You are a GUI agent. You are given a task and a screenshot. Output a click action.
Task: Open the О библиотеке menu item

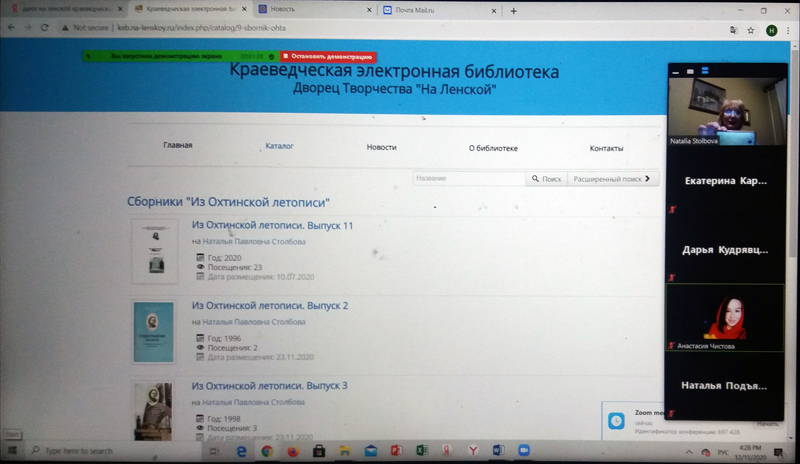[493, 148]
